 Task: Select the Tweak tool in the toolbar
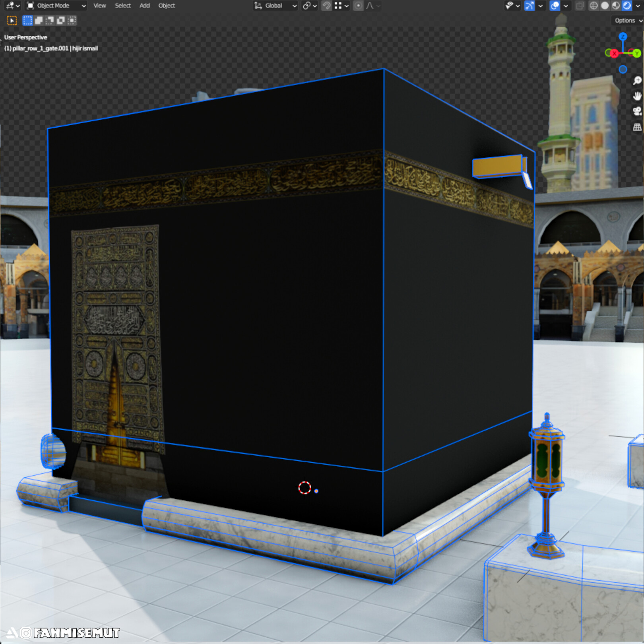tap(12, 20)
